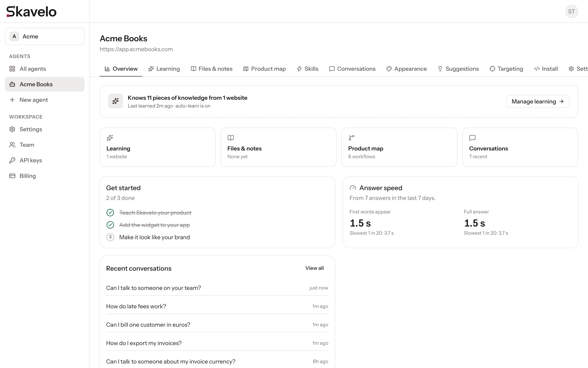Open the Acme workspace switcher
Screen dimensions: 588x368
click(45, 37)
